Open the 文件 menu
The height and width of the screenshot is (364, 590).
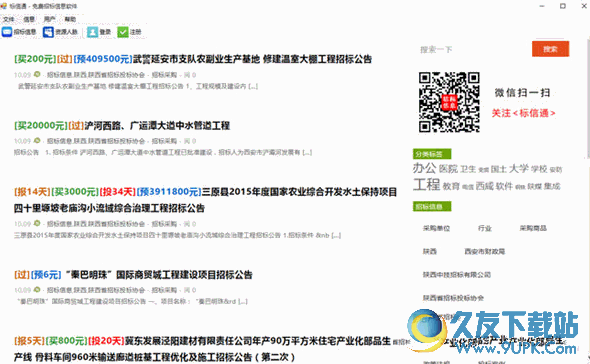pos(8,19)
